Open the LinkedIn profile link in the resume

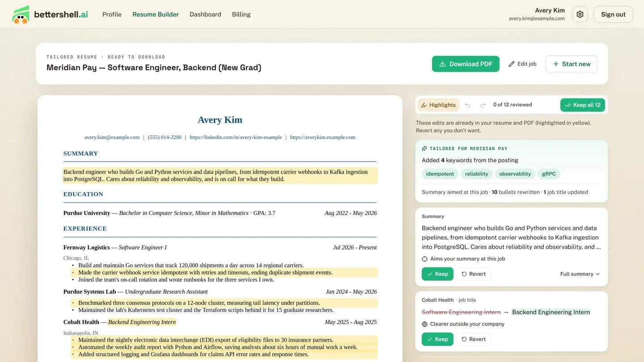[236, 137]
